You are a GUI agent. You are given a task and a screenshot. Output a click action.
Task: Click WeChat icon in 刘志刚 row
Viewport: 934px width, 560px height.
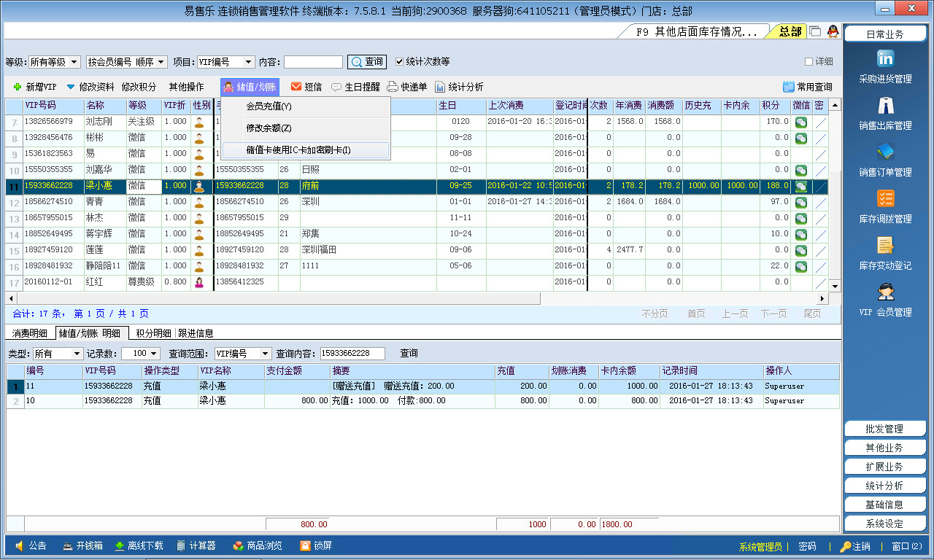pyautogui.click(x=800, y=122)
